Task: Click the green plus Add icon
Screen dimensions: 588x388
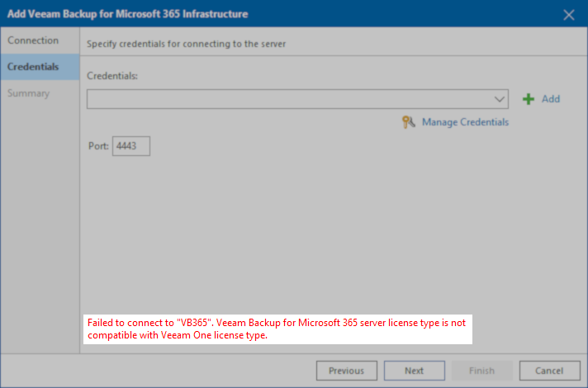Action: (x=529, y=99)
